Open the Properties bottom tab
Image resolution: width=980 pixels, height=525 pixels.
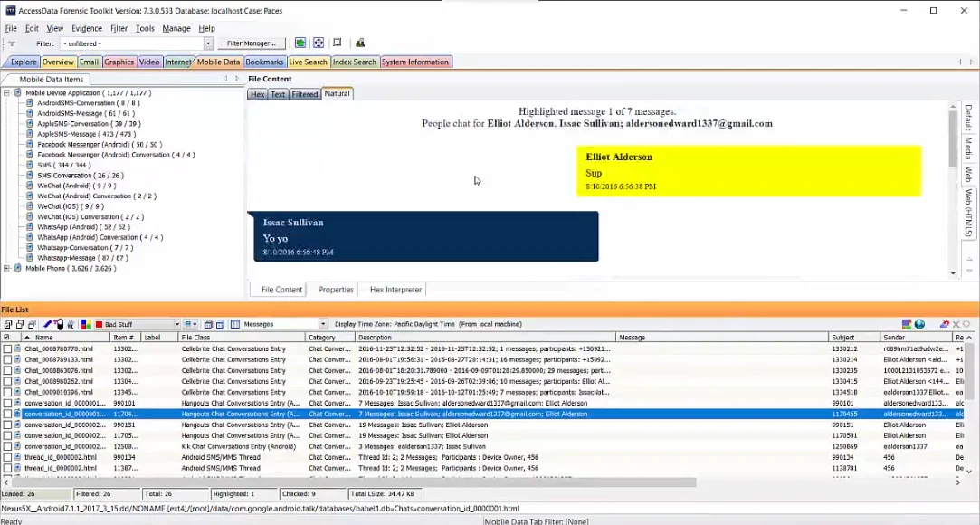click(336, 290)
